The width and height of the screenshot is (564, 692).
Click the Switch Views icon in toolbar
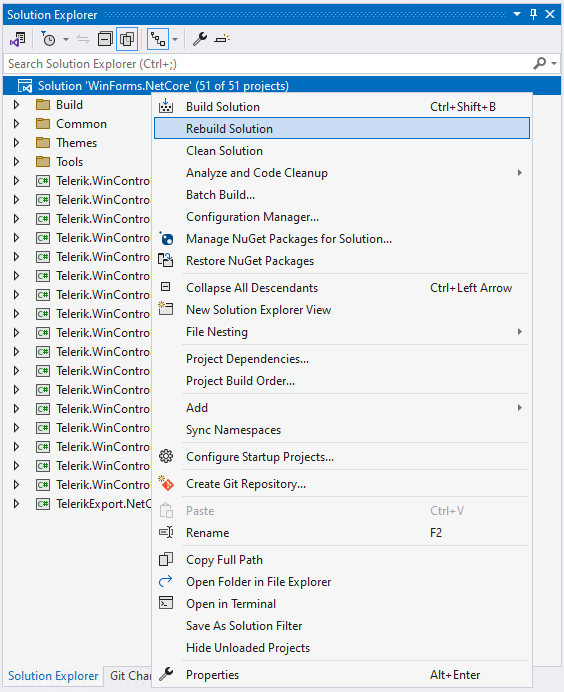(18, 40)
